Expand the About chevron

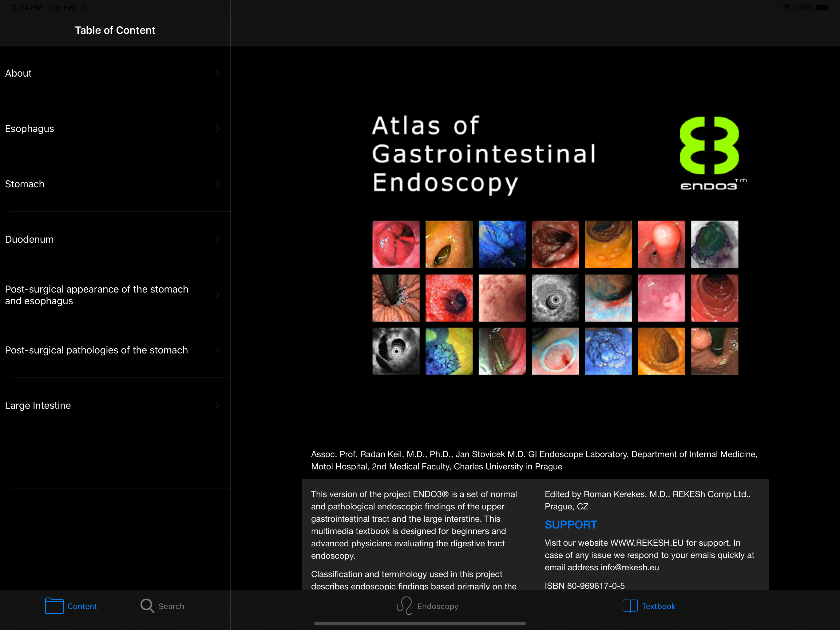(217, 73)
